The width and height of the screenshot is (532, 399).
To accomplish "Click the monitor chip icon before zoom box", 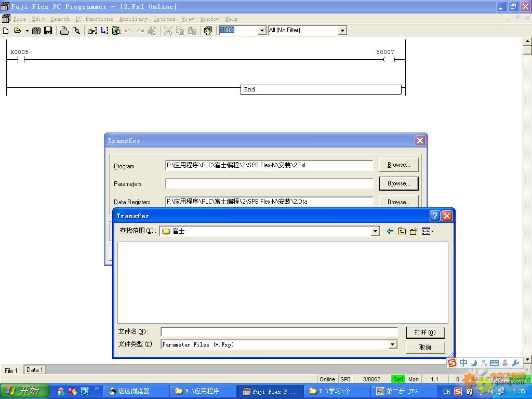I will [x=208, y=31].
